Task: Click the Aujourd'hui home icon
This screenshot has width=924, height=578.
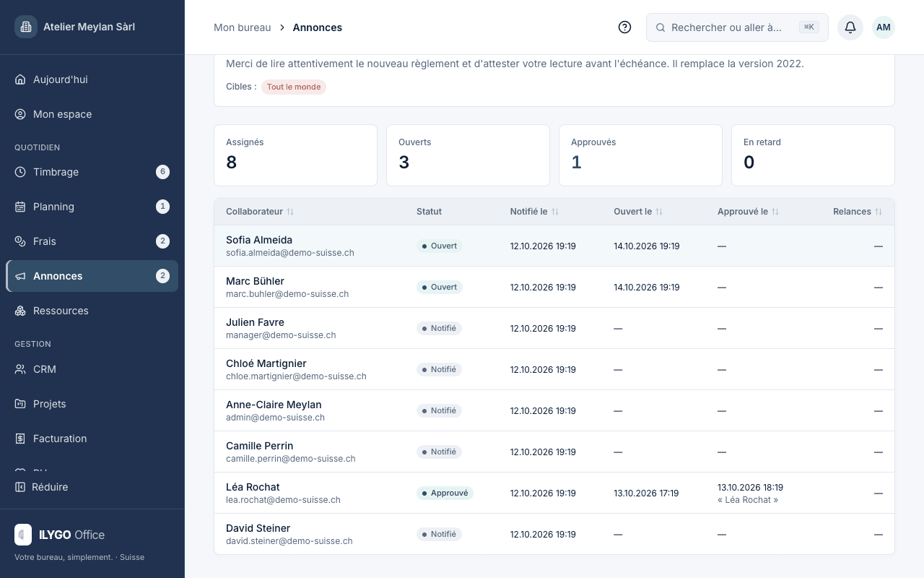Action: pyautogui.click(x=20, y=79)
